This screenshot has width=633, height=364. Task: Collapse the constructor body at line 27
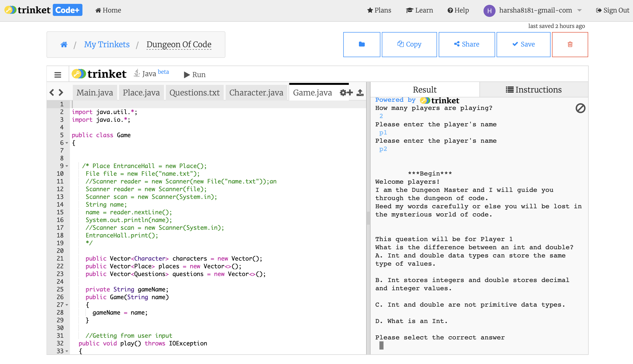pos(67,305)
